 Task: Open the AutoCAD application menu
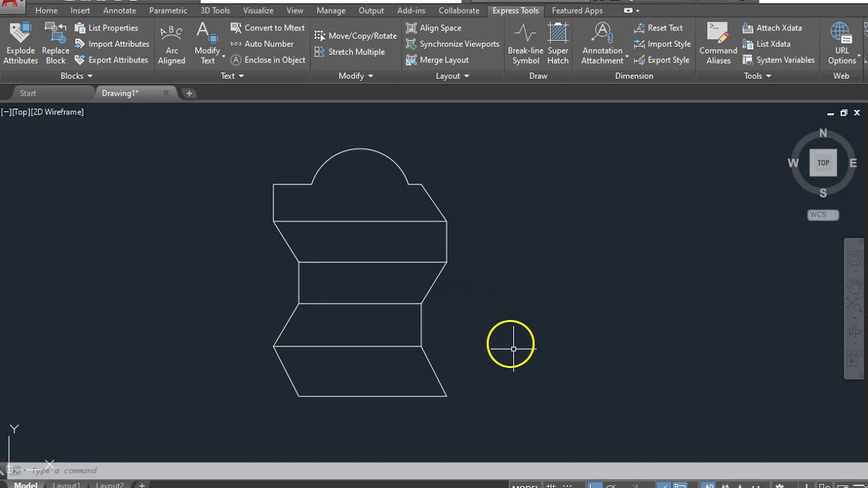coord(12,7)
